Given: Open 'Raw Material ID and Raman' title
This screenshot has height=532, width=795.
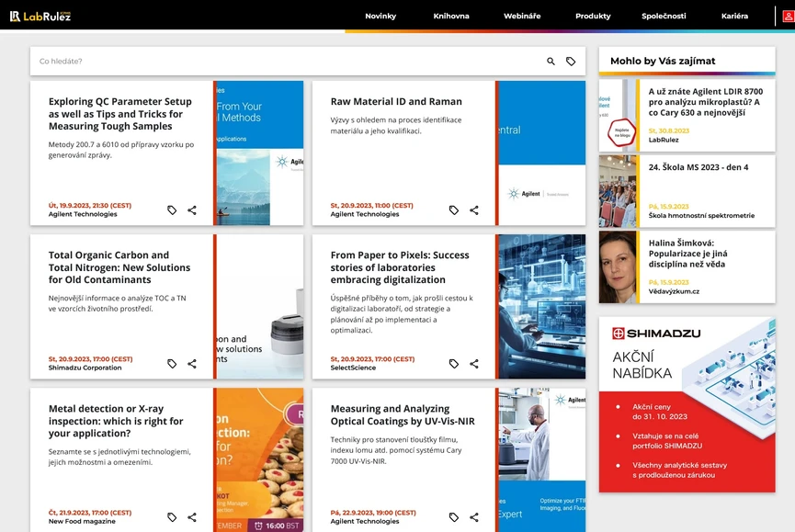Looking at the screenshot, I should click(396, 101).
